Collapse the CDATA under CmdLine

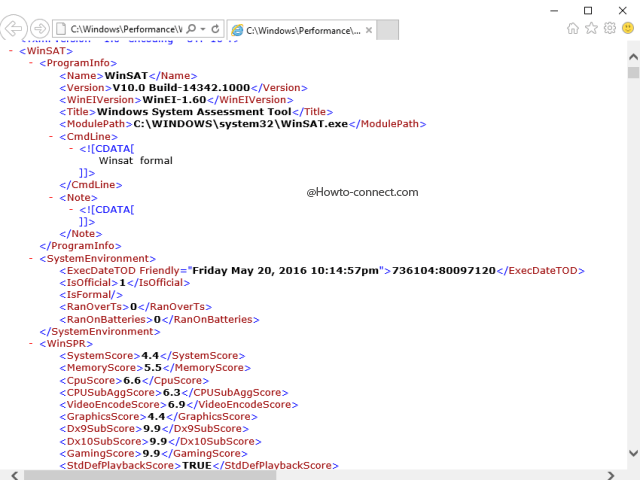tap(71, 149)
